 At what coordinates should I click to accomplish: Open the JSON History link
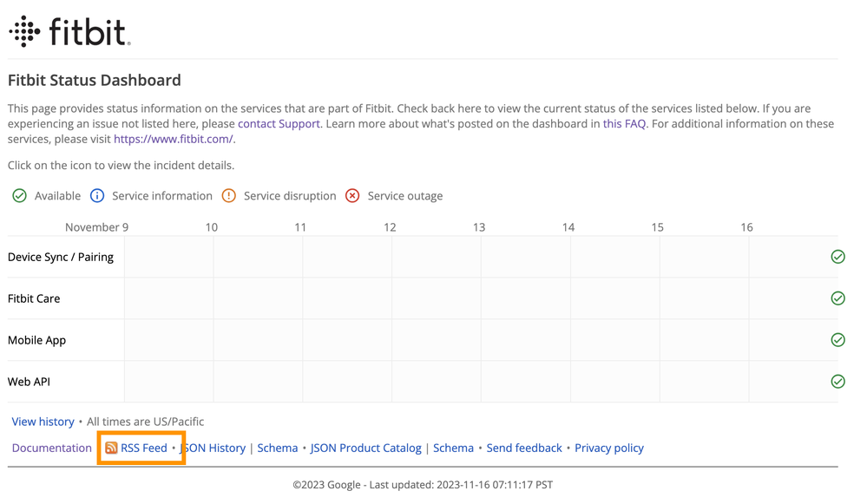[x=213, y=448]
